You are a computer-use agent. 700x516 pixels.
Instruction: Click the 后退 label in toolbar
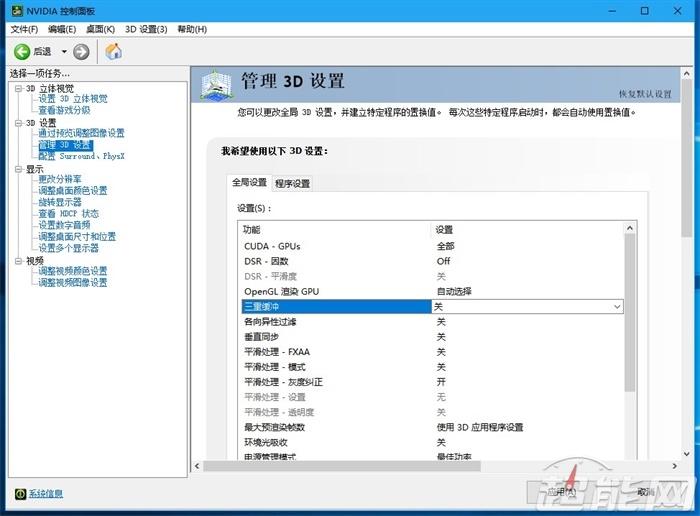pos(42,52)
